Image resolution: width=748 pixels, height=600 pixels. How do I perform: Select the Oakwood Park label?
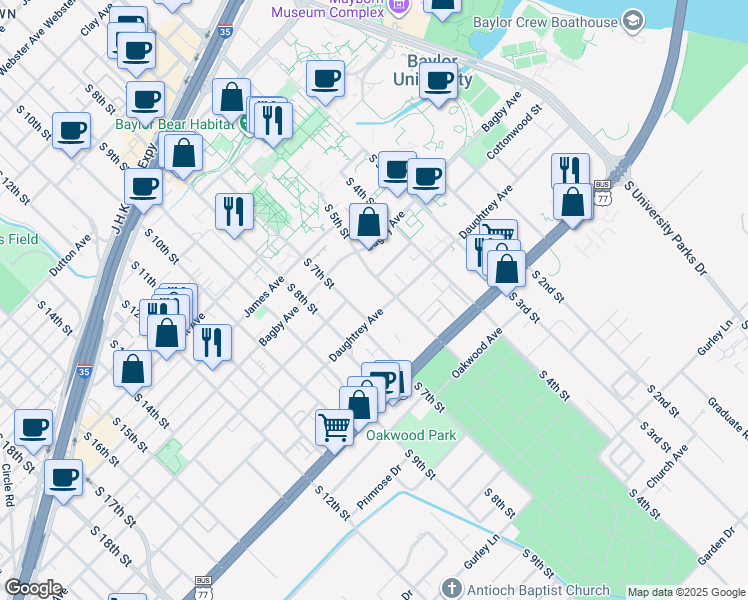click(x=410, y=435)
